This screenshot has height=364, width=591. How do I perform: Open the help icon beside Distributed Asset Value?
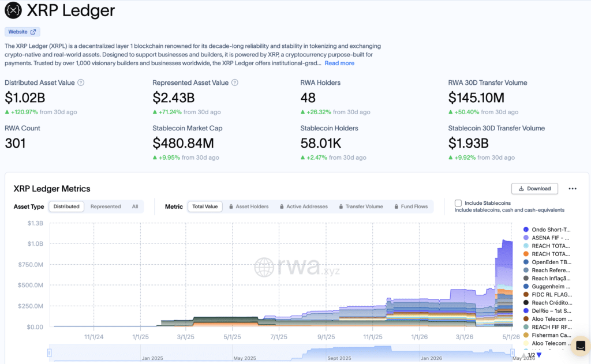tap(81, 82)
